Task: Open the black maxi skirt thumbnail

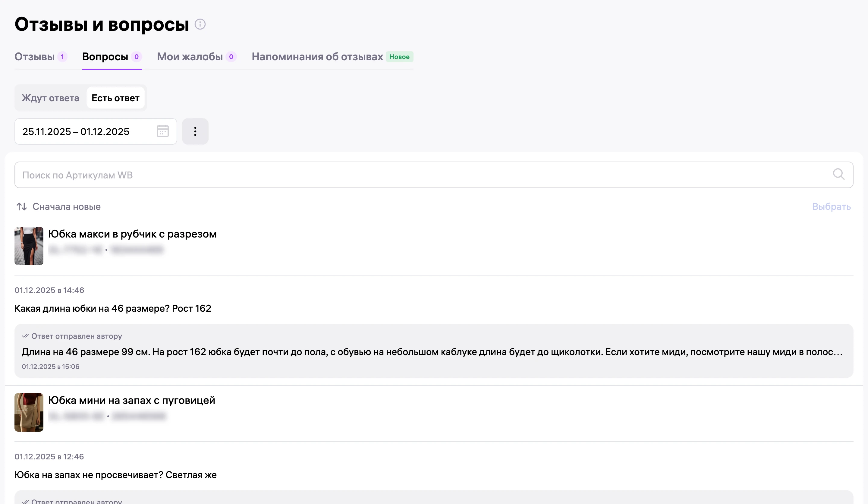Action: (x=29, y=246)
